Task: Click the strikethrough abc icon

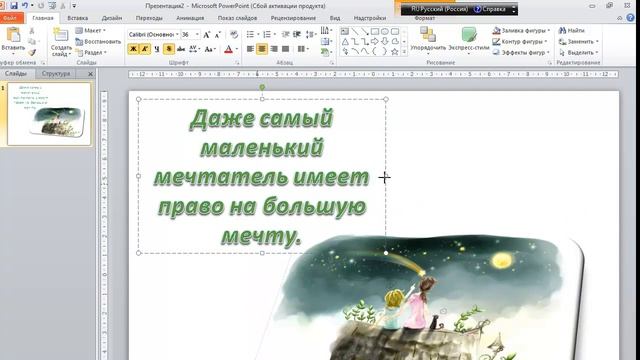Action: click(181, 49)
